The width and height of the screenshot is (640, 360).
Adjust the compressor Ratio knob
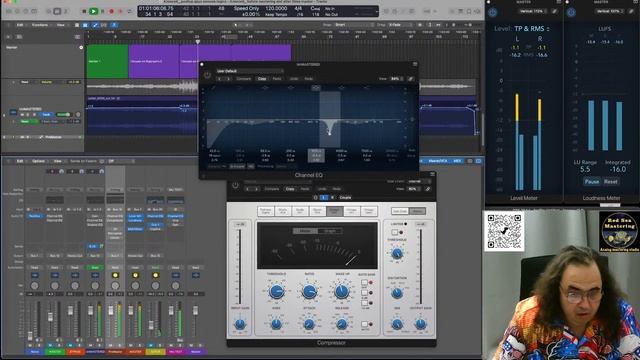pos(309,291)
